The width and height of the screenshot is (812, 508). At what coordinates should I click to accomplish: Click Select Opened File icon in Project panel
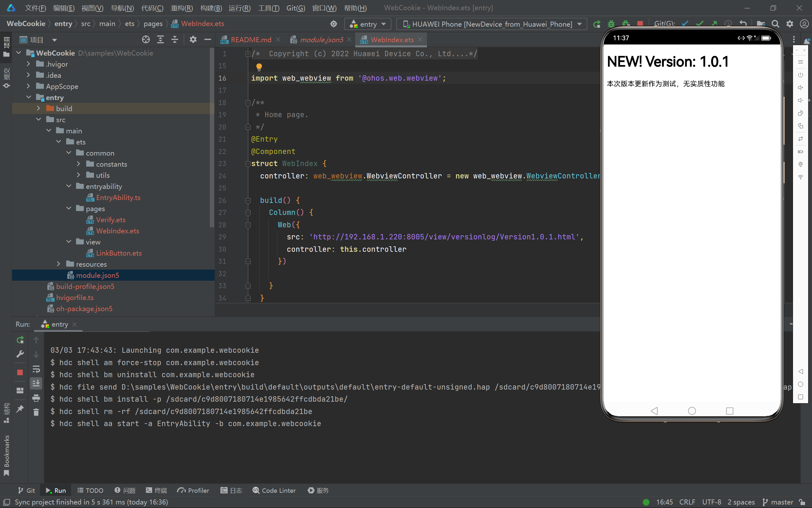coord(146,40)
